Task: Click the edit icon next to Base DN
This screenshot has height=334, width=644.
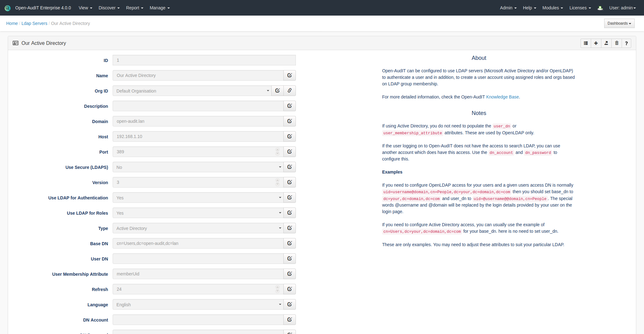Action: point(289,243)
